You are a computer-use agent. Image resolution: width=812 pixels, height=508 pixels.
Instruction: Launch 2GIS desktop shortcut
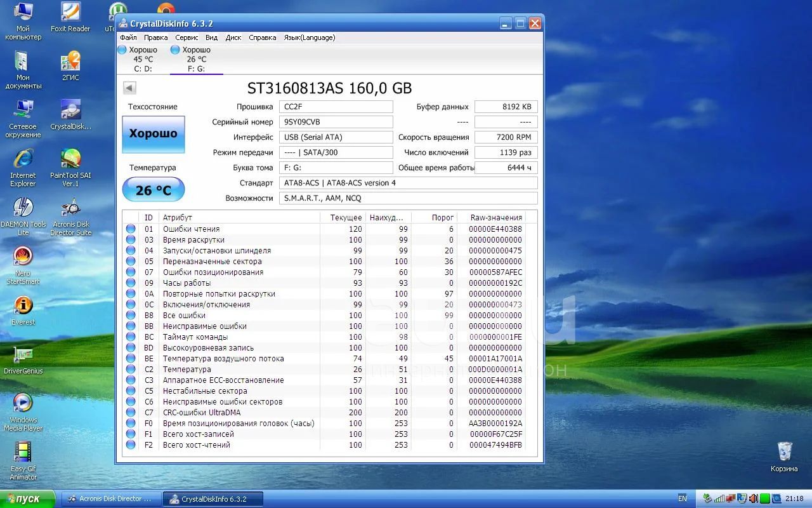point(70,67)
